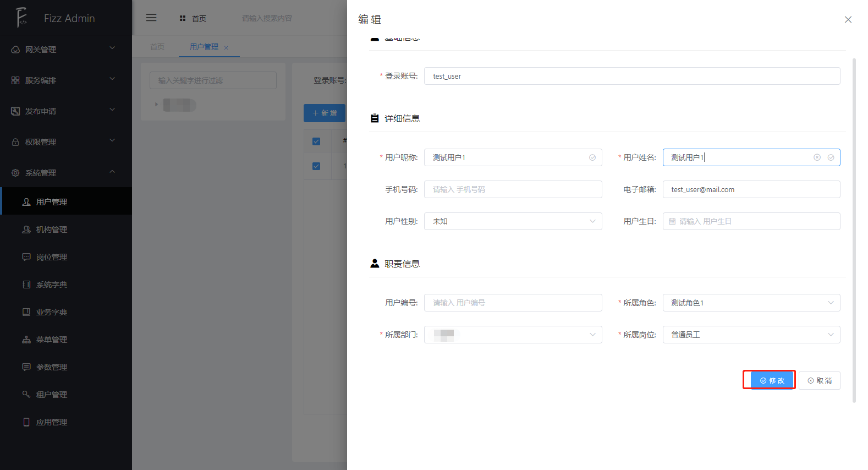The height and width of the screenshot is (470, 868).
Task: Clear the 用户姓名 field with clear icon
Action: [817, 157]
